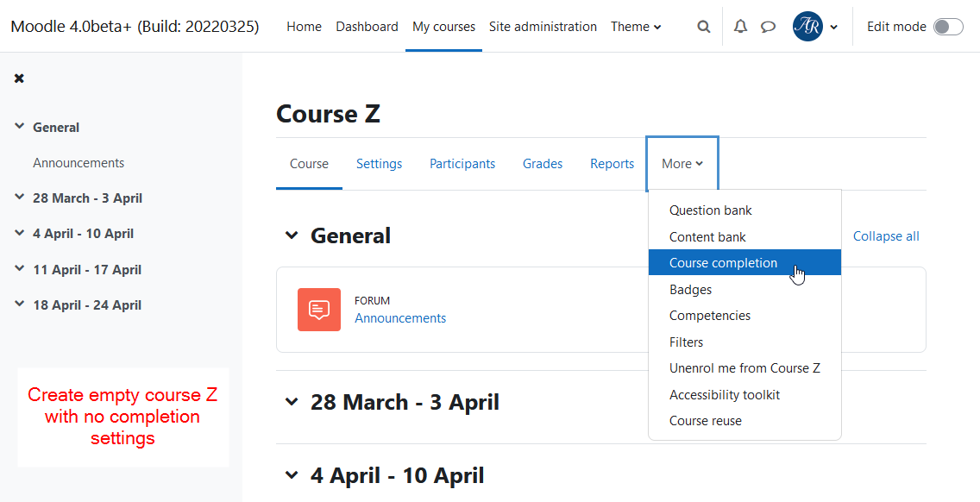The image size is (980, 502).
Task: Toggle Edit mode switch
Action: click(948, 27)
